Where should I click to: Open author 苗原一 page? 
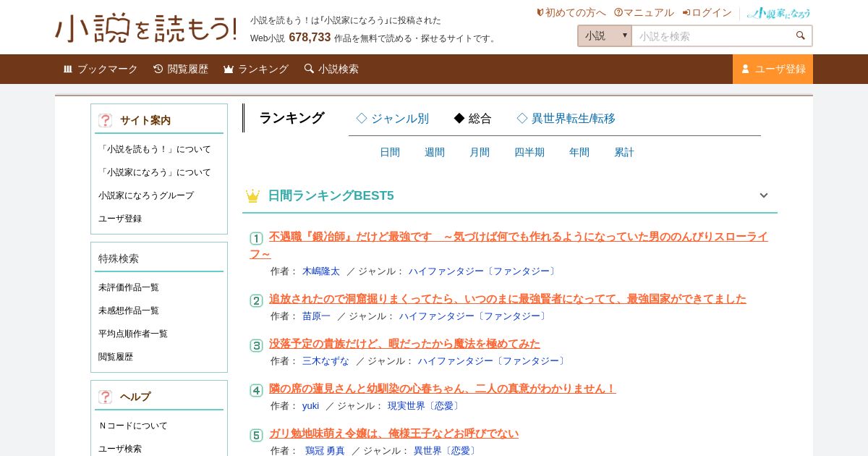(x=316, y=316)
